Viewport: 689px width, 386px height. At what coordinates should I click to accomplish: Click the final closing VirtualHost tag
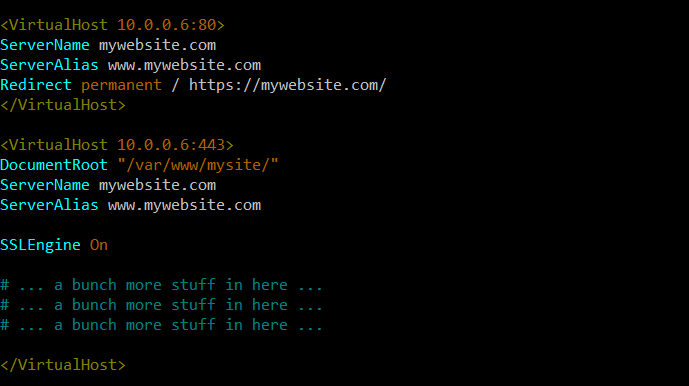point(63,365)
